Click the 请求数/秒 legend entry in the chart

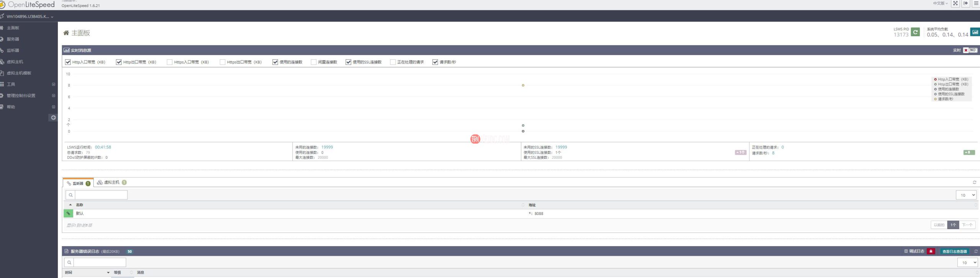tap(944, 99)
